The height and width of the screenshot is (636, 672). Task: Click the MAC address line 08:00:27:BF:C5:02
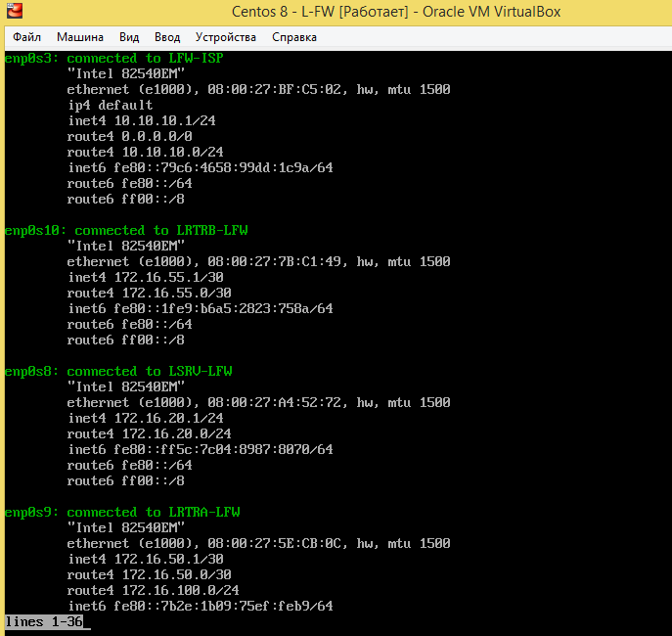pyautogui.click(x=258, y=90)
